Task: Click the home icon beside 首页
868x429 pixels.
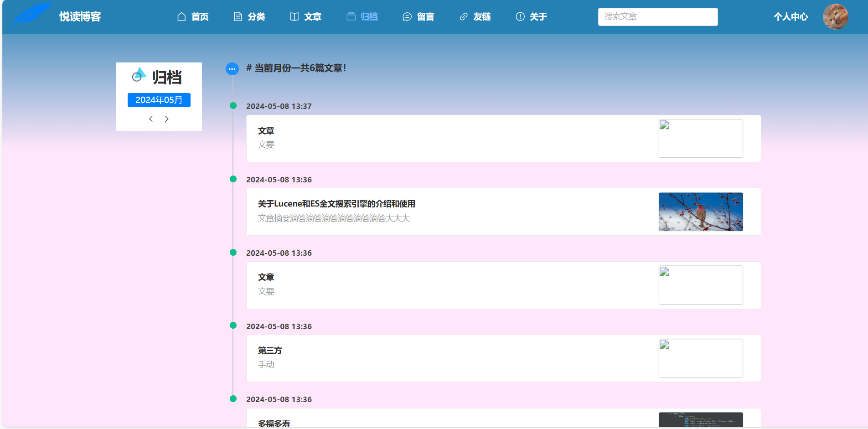Action: click(x=181, y=17)
